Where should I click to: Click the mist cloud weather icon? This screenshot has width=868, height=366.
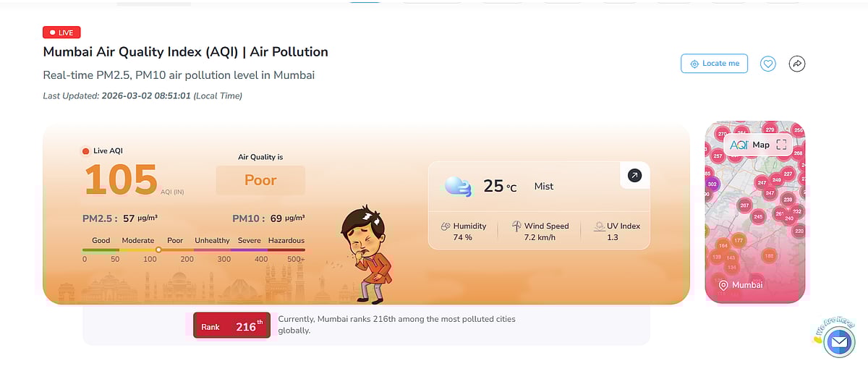pyautogui.click(x=458, y=186)
